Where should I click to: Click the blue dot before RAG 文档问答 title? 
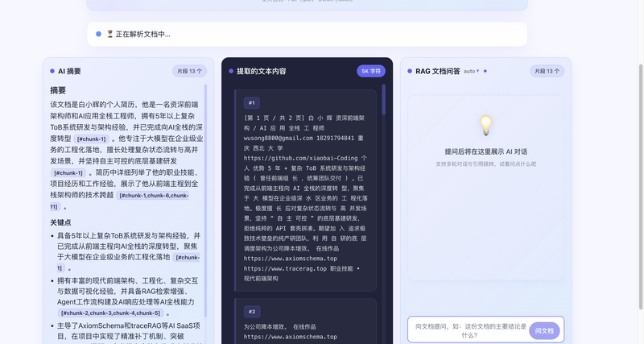click(410, 71)
